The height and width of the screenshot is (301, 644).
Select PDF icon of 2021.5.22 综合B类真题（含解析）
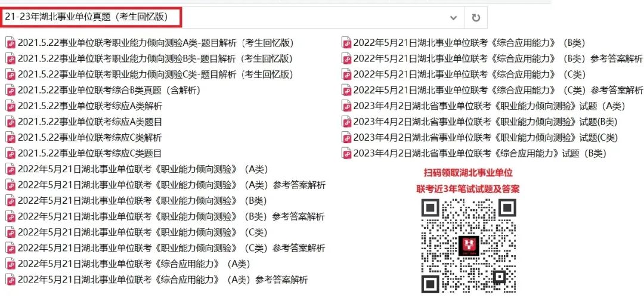[11, 91]
